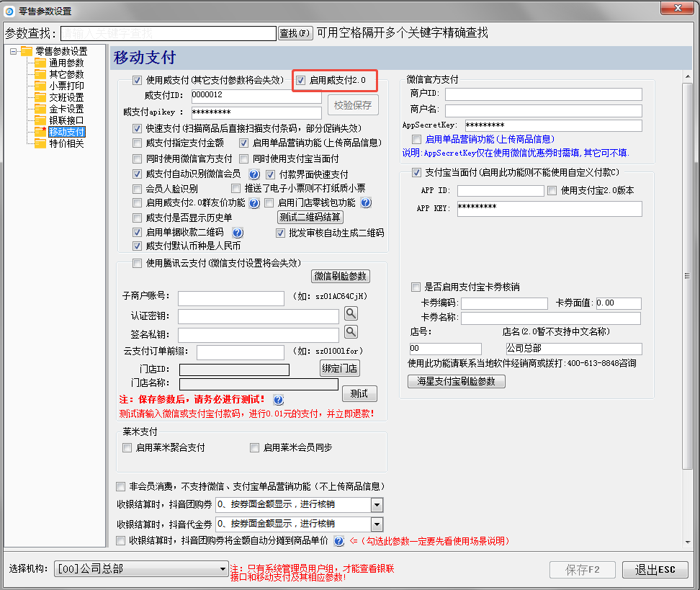Screen dimensions: 700x590
Task: Click the 参数查找 search input field
Action: click(168, 33)
